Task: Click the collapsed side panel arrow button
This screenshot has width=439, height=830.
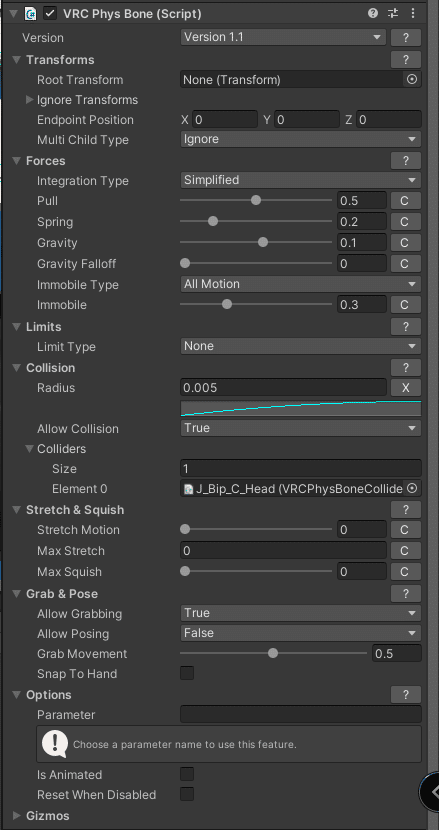Action: [x=431, y=791]
